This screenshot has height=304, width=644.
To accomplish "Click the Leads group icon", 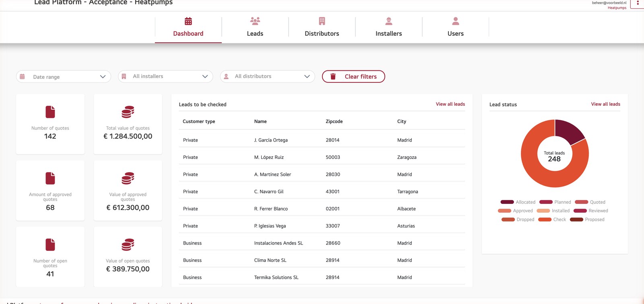I will (255, 21).
